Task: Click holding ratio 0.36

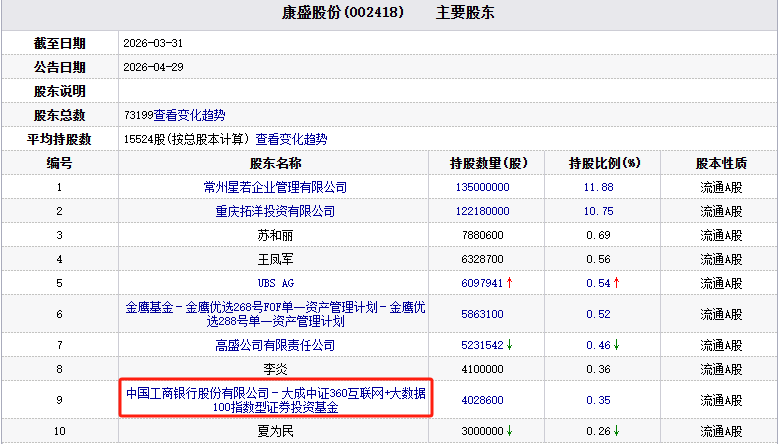Action: [x=598, y=369]
